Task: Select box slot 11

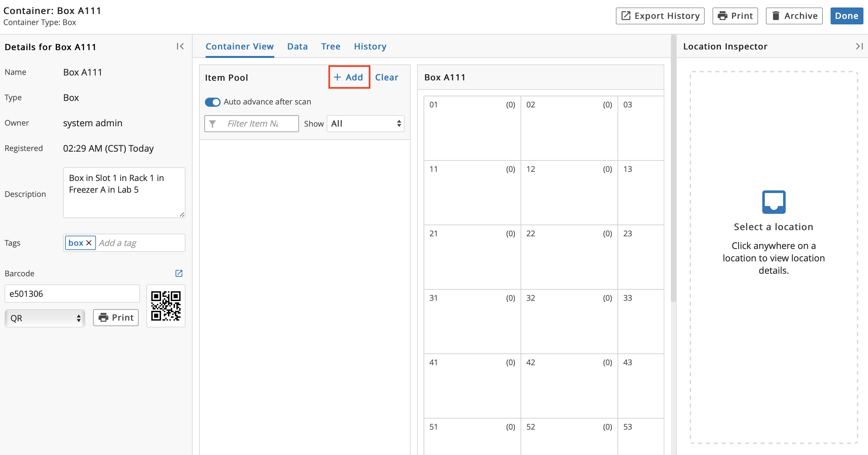Action: (x=472, y=192)
